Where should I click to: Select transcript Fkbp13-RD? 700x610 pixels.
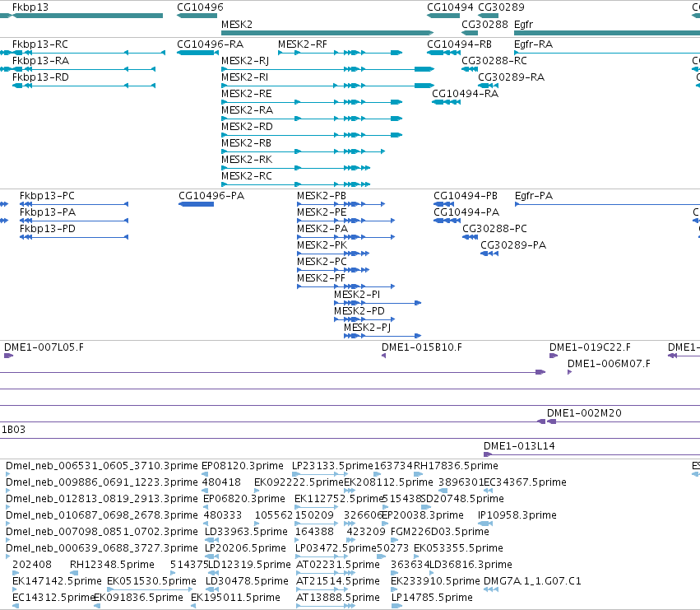pos(40,77)
